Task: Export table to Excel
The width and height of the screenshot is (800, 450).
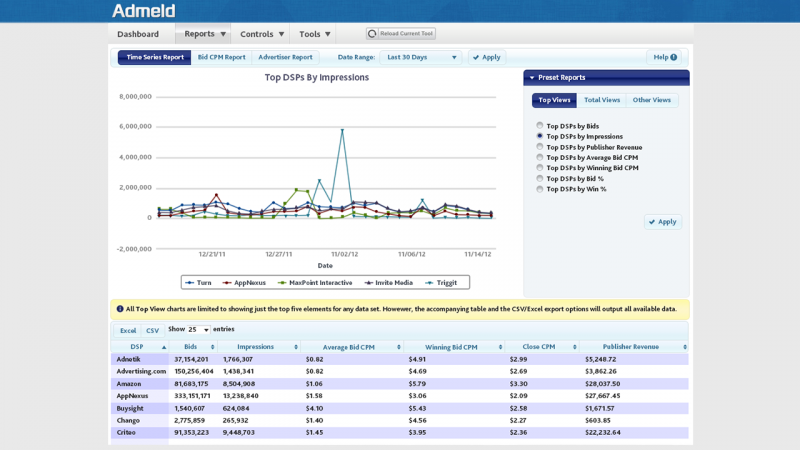Action: coord(128,331)
